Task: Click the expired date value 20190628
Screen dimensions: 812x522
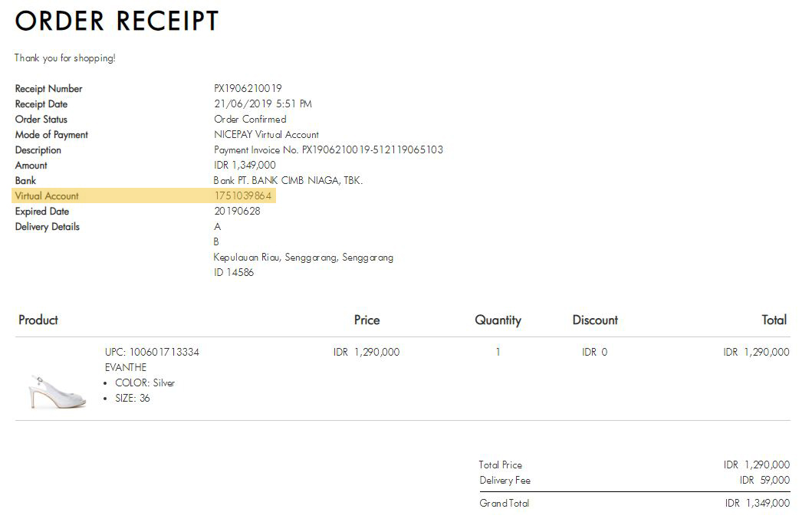Action: pyautogui.click(x=237, y=212)
